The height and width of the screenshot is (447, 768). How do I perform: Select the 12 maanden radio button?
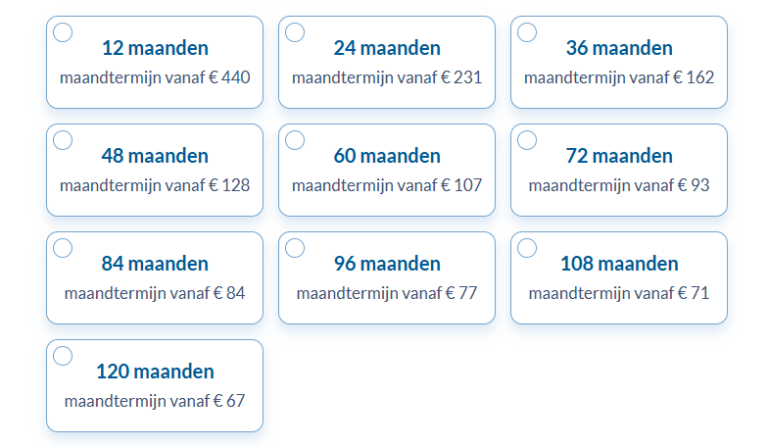[63, 32]
